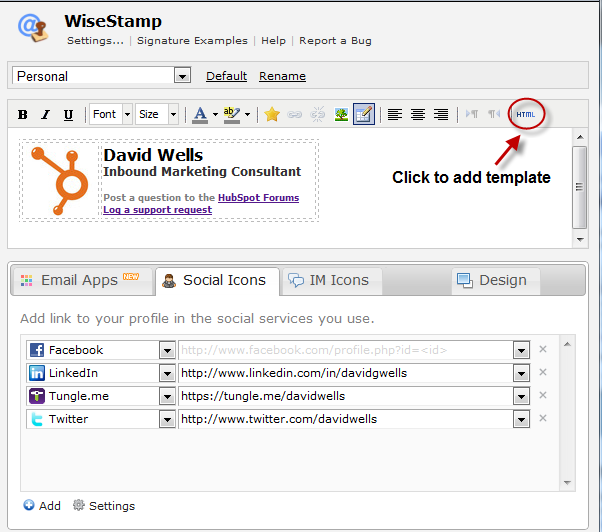The height and width of the screenshot is (532, 602).
Task: Click Facebook profile URL field
Action: pyautogui.click(x=346, y=350)
